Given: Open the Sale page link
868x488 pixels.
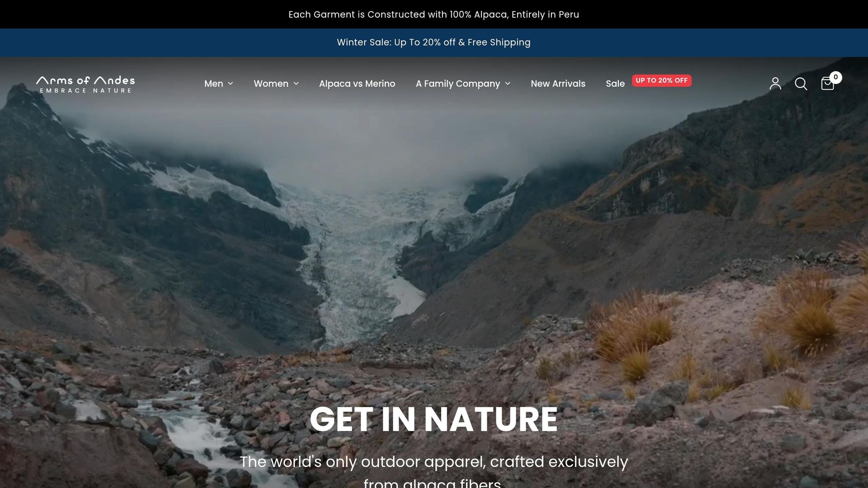Looking at the screenshot, I should 615,83.
